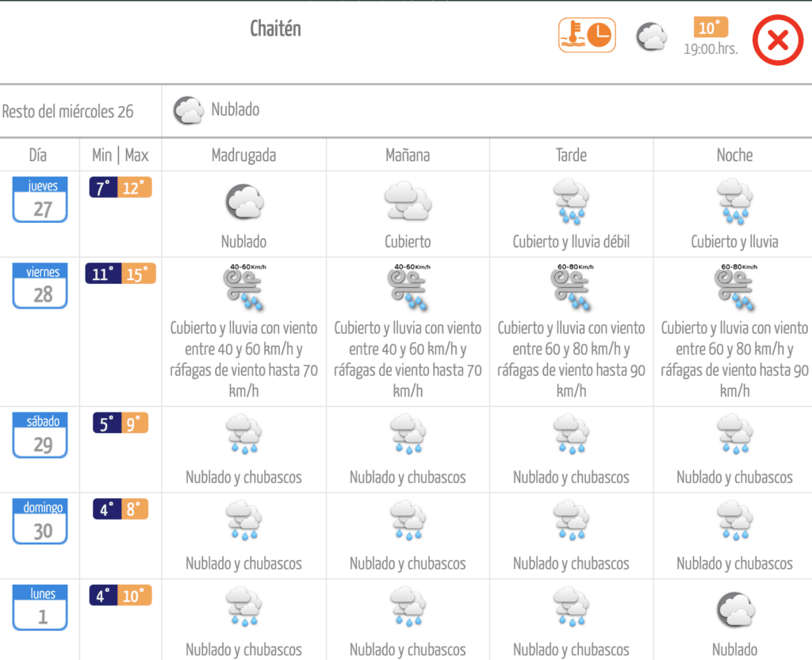Click the Chaitén location title
The height and width of the screenshot is (660, 812).
[275, 29]
